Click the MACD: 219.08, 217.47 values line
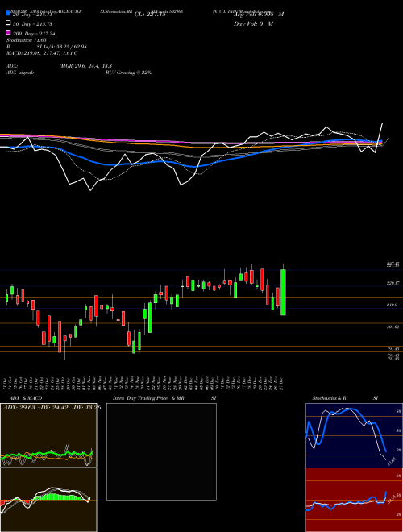 42,53
